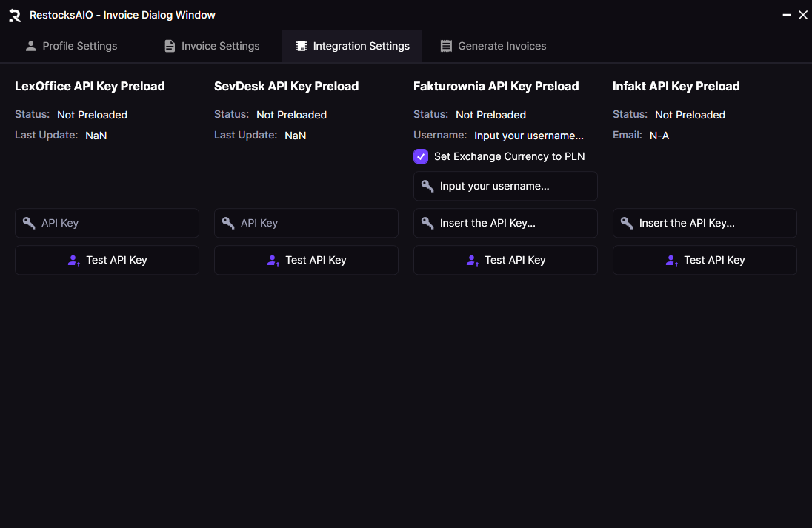Focus the SevDesk API Key field
The width and height of the screenshot is (812, 528).
306,223
